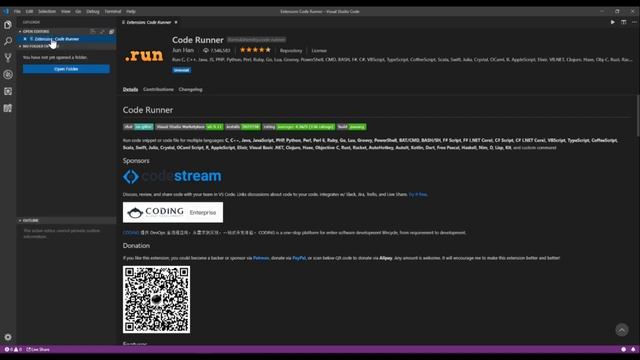Close Code Runner in Open Editors list
The height and width of the screenshot is (360, 640).
[x=25, y=39]
